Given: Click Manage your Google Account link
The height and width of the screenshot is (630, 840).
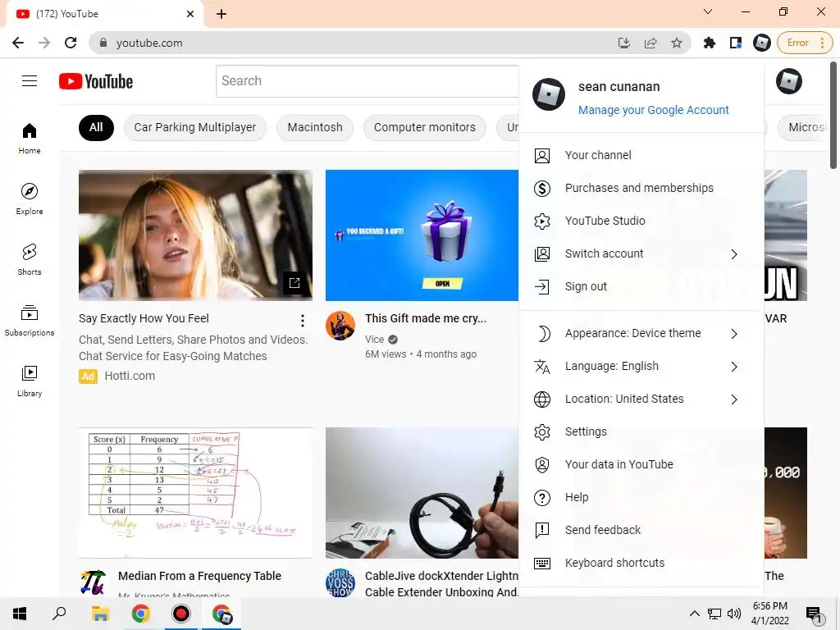Looking at the screenshot, I should [x=654, y=110].
